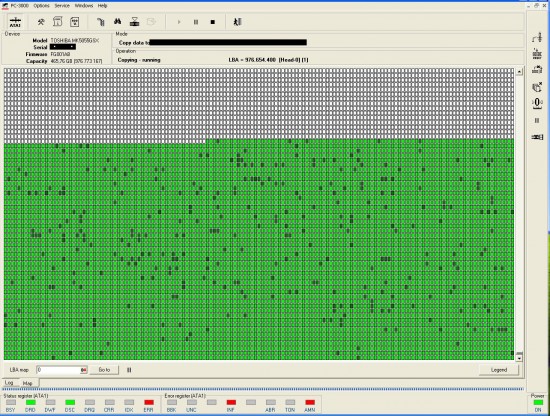Click the TOSHIBA model name text
The image size is (550, 416).
coord(75,41)
